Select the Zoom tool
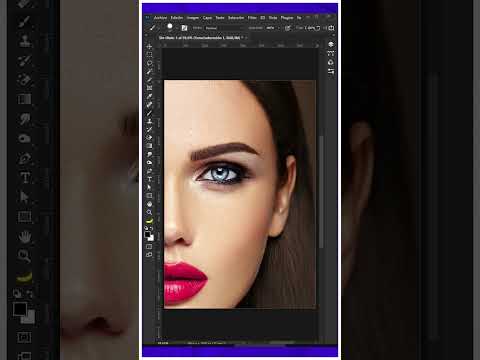Screen dimensions: 480x360 149,212
